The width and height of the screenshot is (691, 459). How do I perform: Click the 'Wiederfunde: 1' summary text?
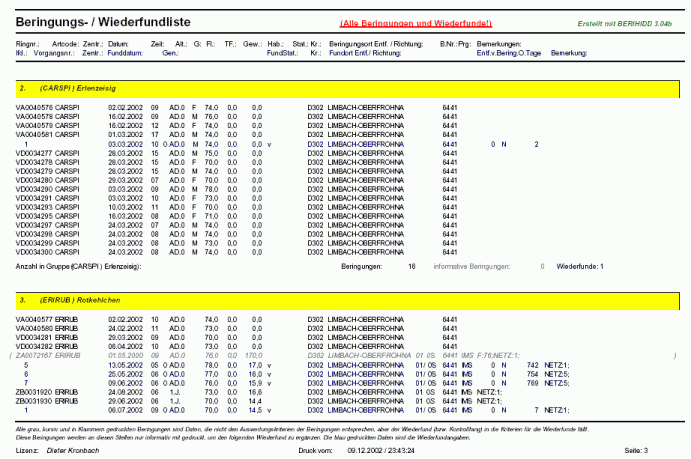point(580,267)
